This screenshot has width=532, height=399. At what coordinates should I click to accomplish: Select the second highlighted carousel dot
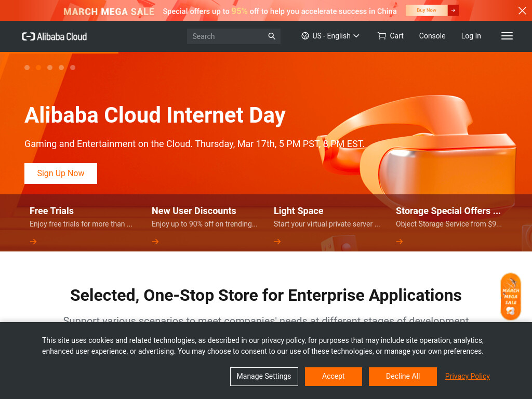click(x=38, y=68)
